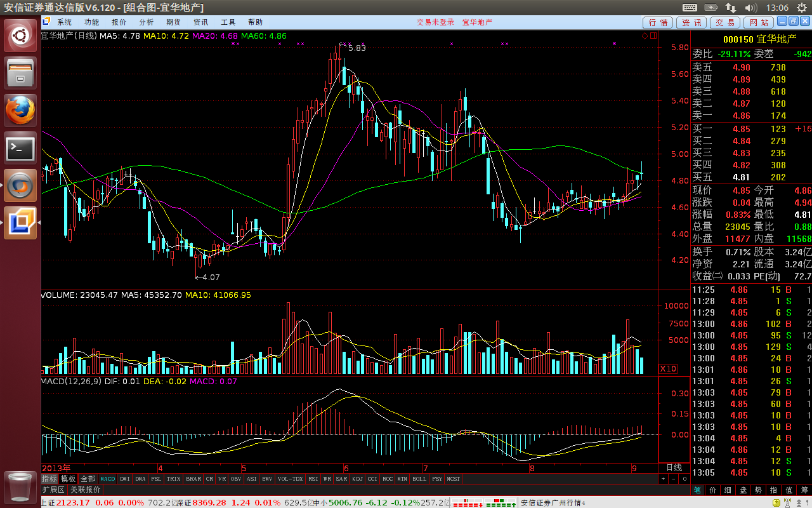Open Firefox from the Ubuntu launcher
The height and width of the screenshot is (508, 812).
(x=21, y=111)
